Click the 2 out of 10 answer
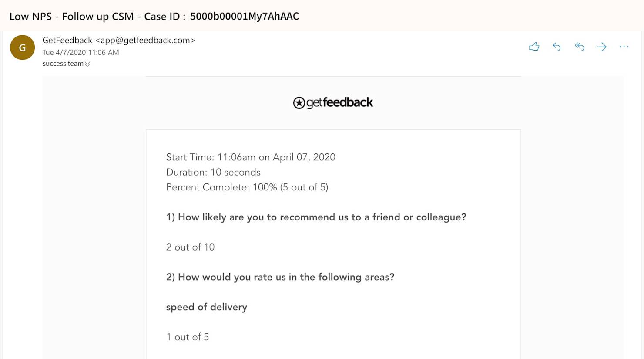 (190, 247)
